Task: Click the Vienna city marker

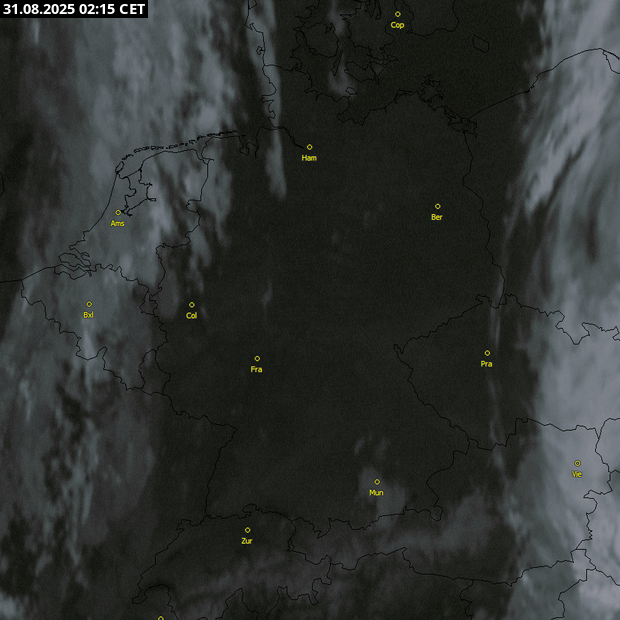Action: (578, 463)
